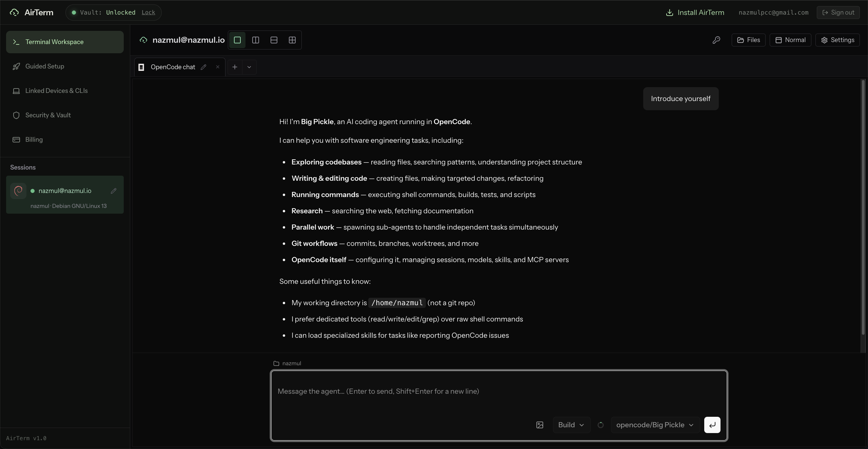Open Linked Devices & CLIs
868x449 pixels.
click(x=65, y=91)
